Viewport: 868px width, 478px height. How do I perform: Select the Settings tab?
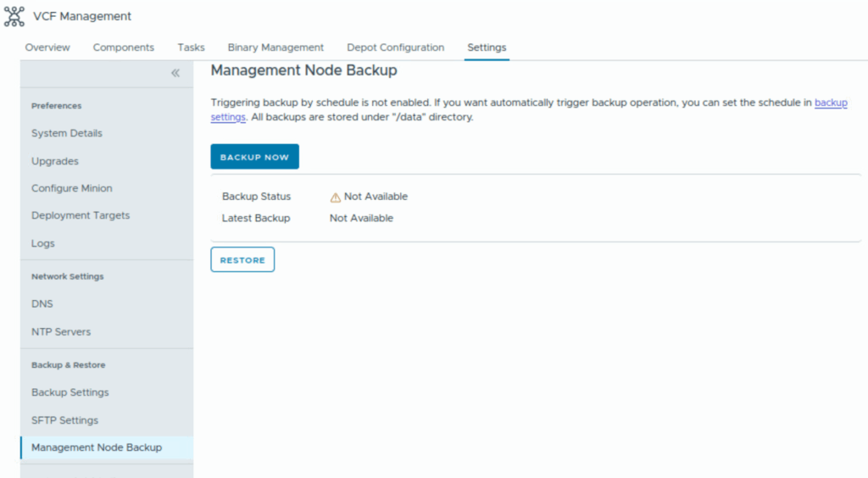click(x=487, y=47)
